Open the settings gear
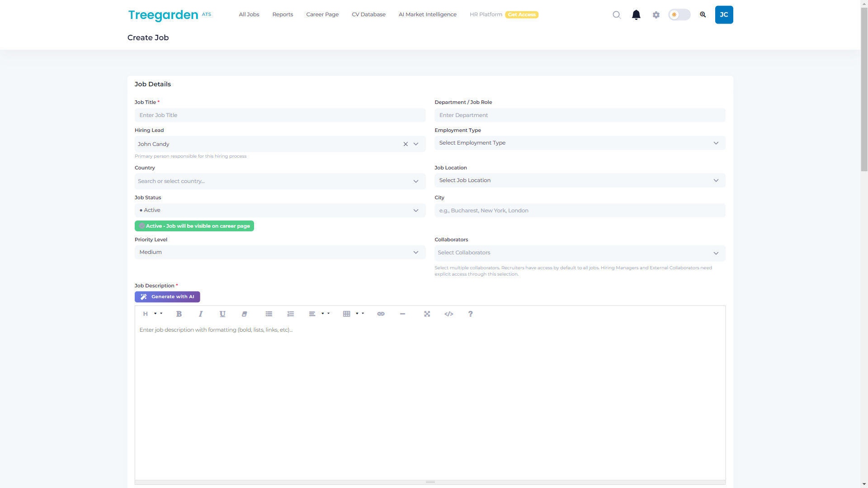868x488 pixels. (656, 15)
